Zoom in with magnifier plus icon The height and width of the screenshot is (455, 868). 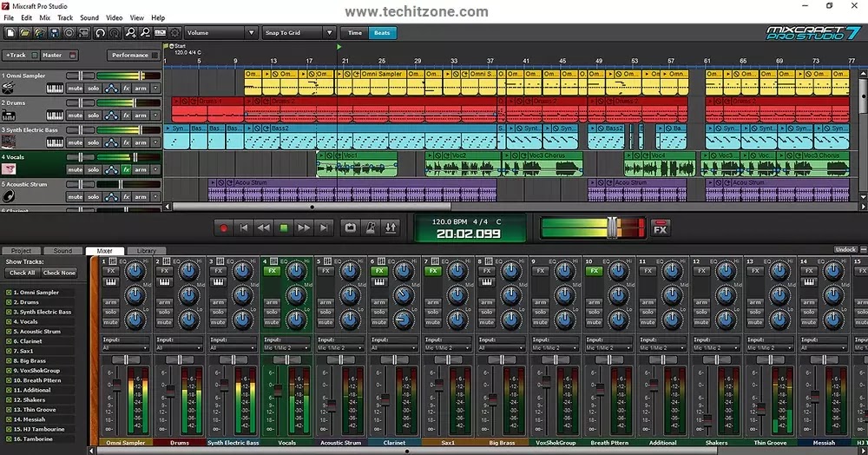pos(131,33)
